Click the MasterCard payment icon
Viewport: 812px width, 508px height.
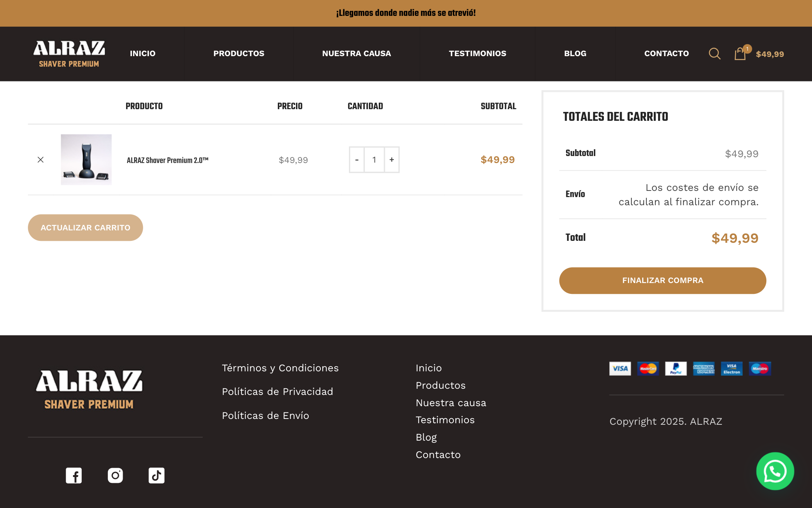click(x=648, y=369)
